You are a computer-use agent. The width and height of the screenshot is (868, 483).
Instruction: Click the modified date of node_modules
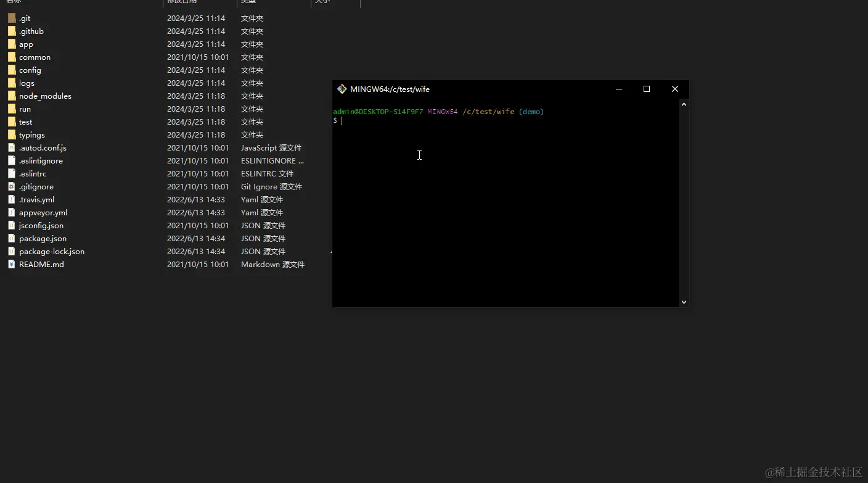coord(196,96)
